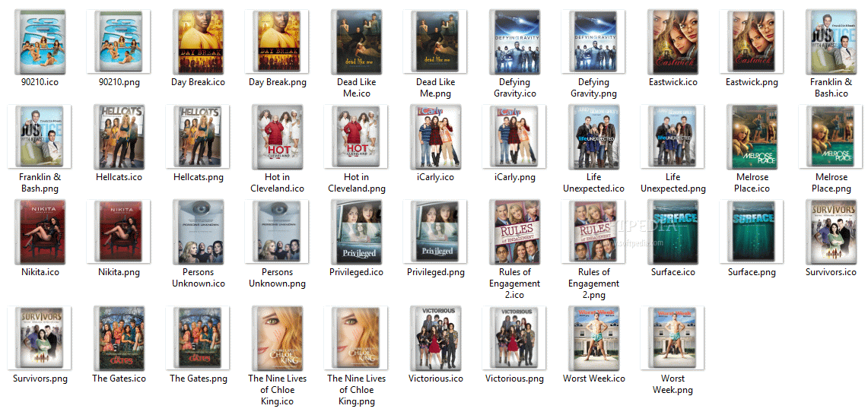This screenshot has width=868, height=415.
Task: Open the Day Break.png image
Action: pos(277,42)
